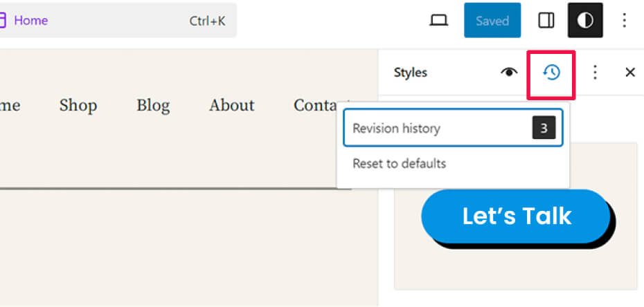Click the Shop navigation link

tap(78, 105)
